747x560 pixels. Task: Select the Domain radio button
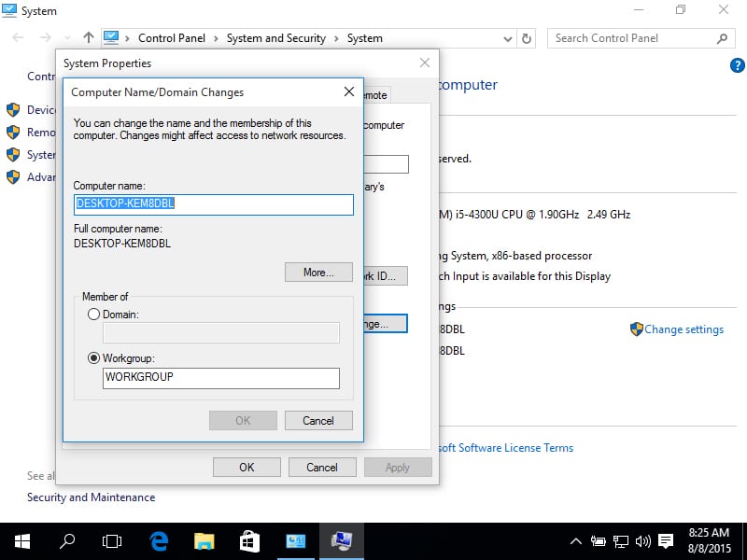tap(94, 315)
